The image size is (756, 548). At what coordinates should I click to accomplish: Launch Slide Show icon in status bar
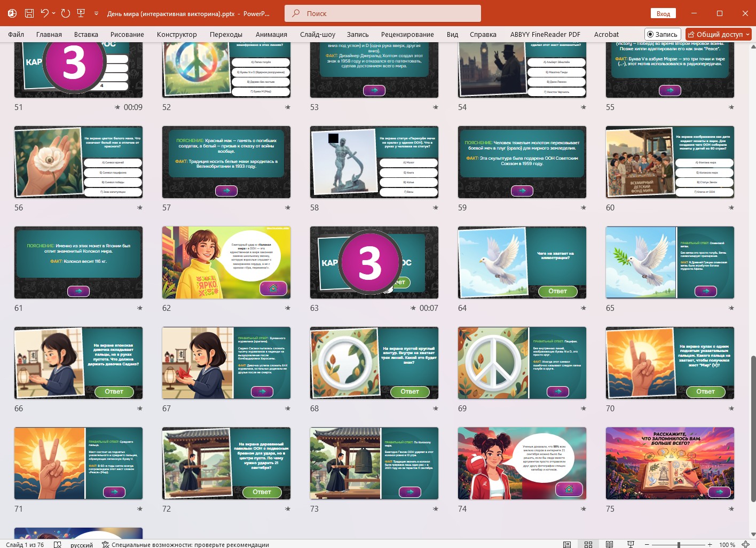(631, 544)
